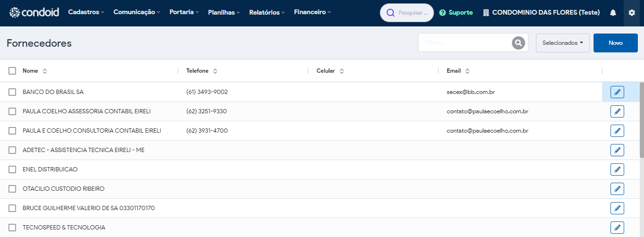The width and height of the screenshot is (644, 237).
Task: Open the Comunicação menu
Action: coord(137,12)
